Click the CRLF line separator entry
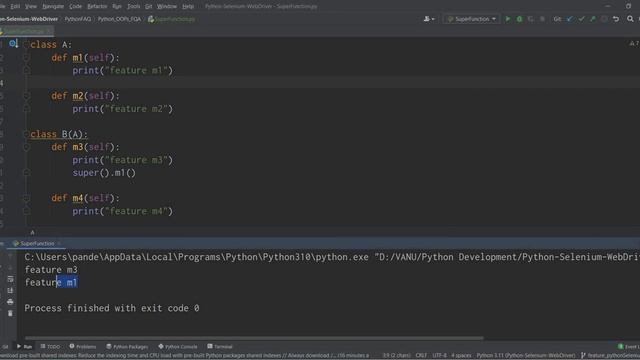Screen dimensions: 640x360 click(421, 356)
